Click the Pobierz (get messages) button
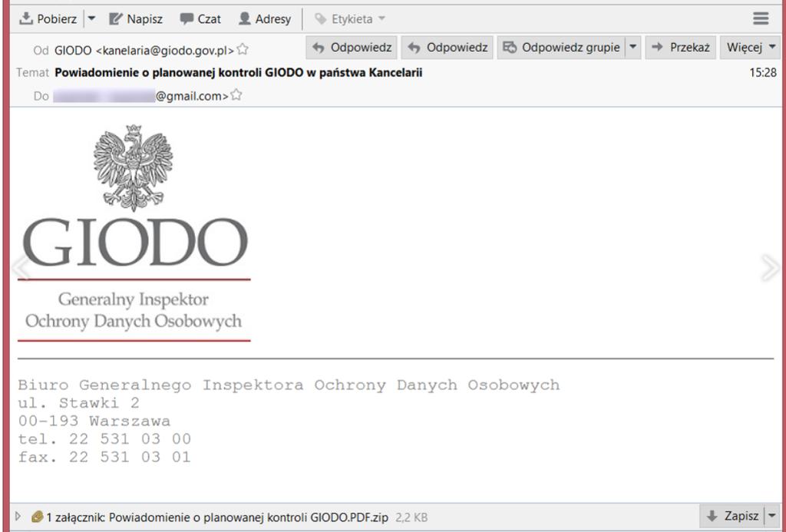This screenshot has height=532, width=786. pyautogui.click(x=48, y=19)
